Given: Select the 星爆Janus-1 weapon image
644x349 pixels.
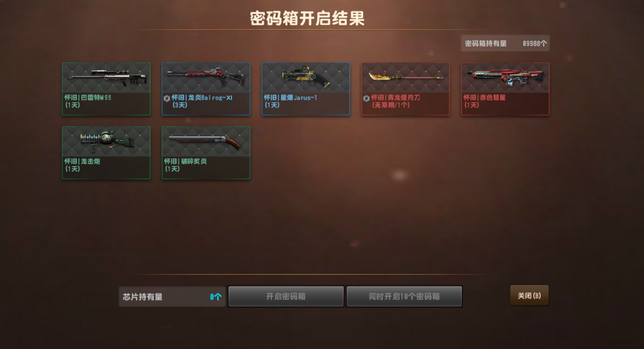Looking at the screenshot, I should (x=305, y=77).
